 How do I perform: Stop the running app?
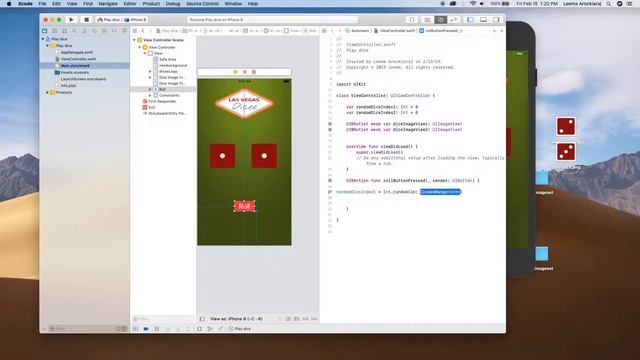click(x=86, y=20)
